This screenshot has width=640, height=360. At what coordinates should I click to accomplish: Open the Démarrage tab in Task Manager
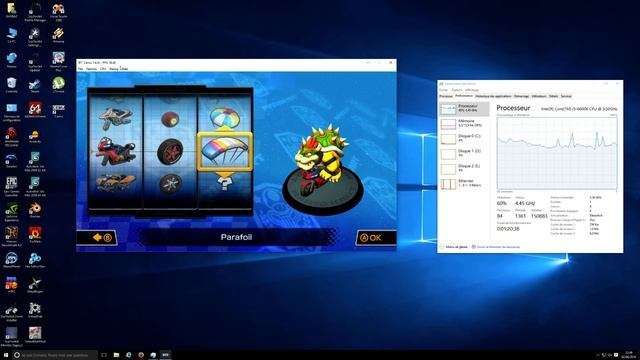(x=521, y=96)
